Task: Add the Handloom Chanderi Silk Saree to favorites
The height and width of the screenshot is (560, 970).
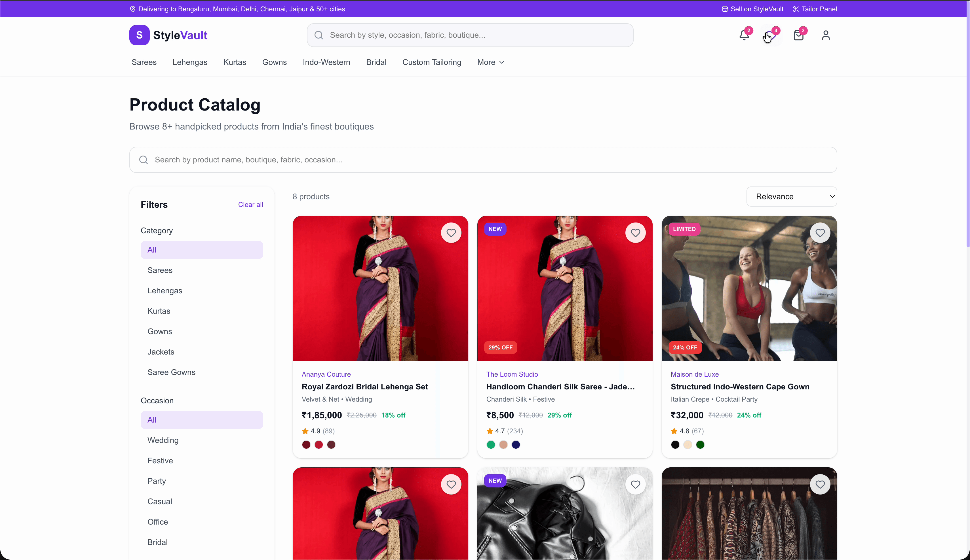Action: [x=635, y=233]
